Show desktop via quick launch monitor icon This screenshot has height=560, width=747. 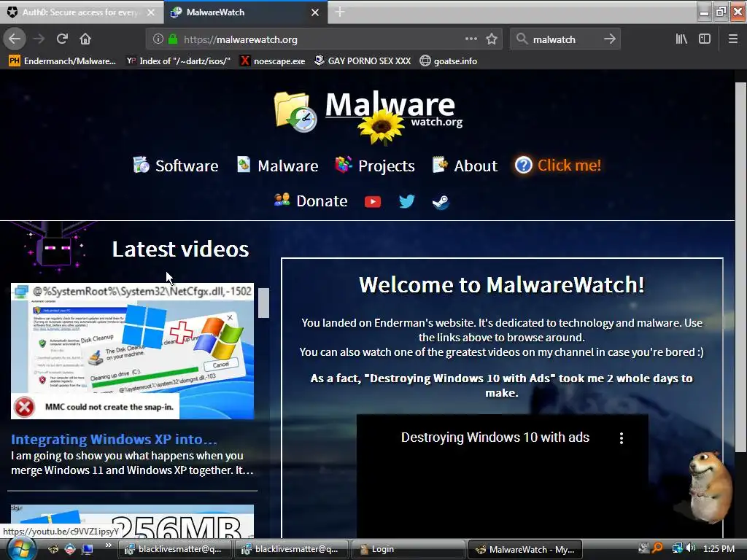[88, 549]
